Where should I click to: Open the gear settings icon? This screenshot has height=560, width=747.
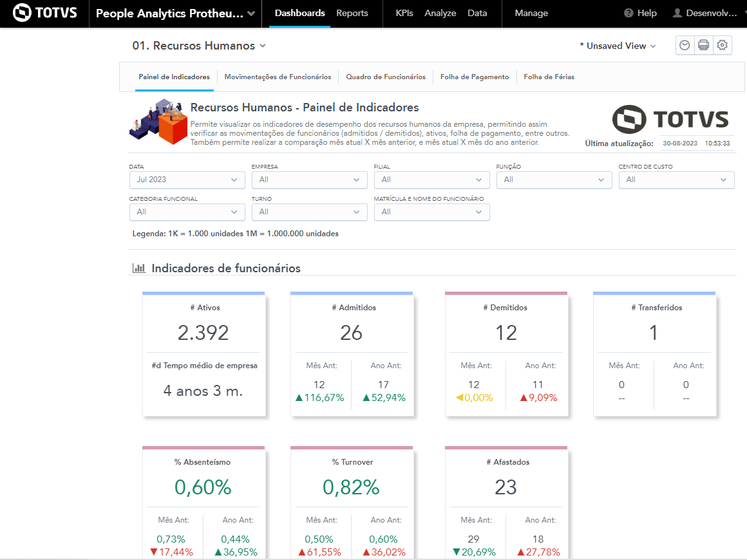723,45
